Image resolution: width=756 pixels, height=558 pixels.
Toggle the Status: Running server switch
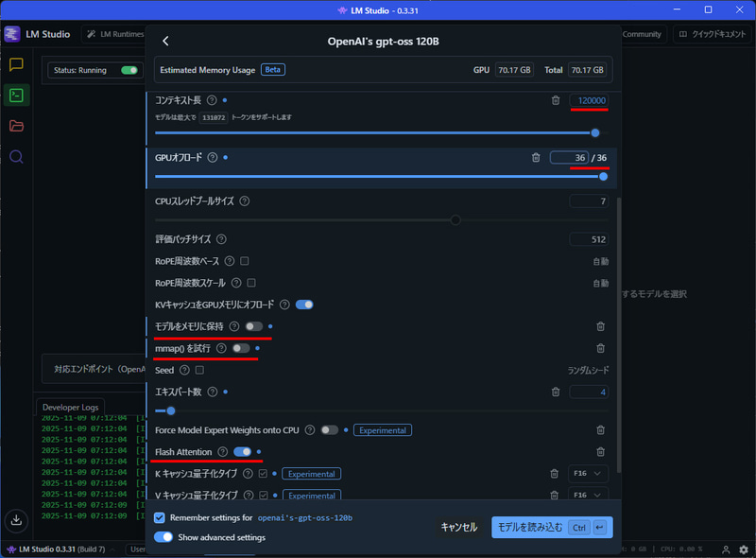(129, 70)
